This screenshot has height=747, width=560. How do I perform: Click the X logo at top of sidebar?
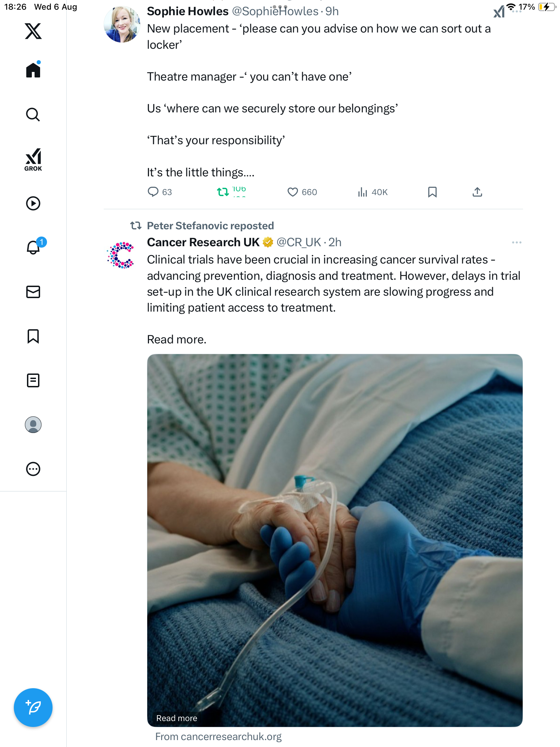pyautogui.click(x=33, y=31)
